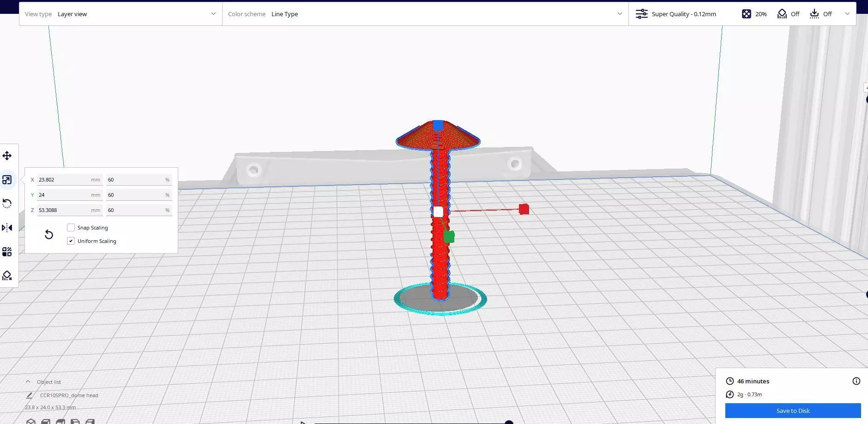868x424 pixels.
Task: Click the green Y-axis scale handle
Action: (x=449, y=237)
